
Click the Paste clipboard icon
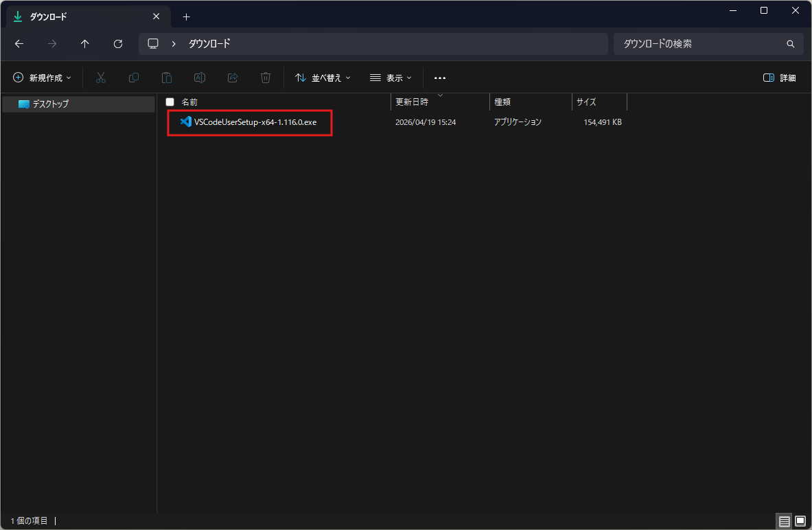[x=167, y=78]
